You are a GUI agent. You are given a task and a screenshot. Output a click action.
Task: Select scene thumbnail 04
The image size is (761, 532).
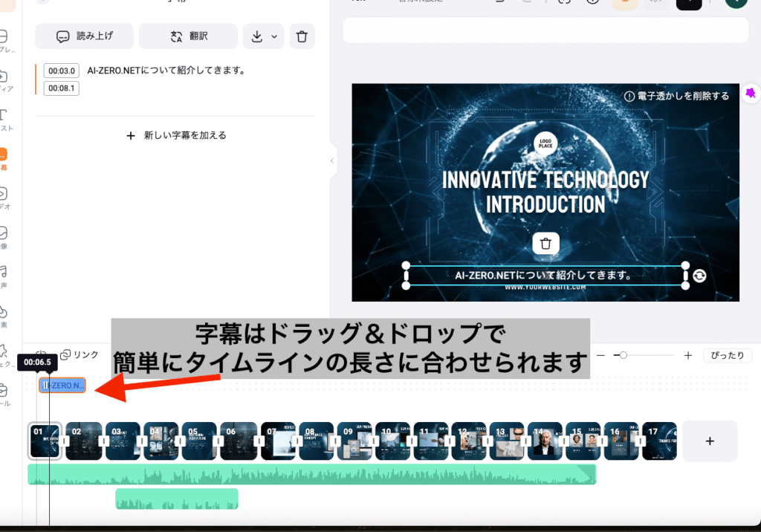[x=161, y=441]
